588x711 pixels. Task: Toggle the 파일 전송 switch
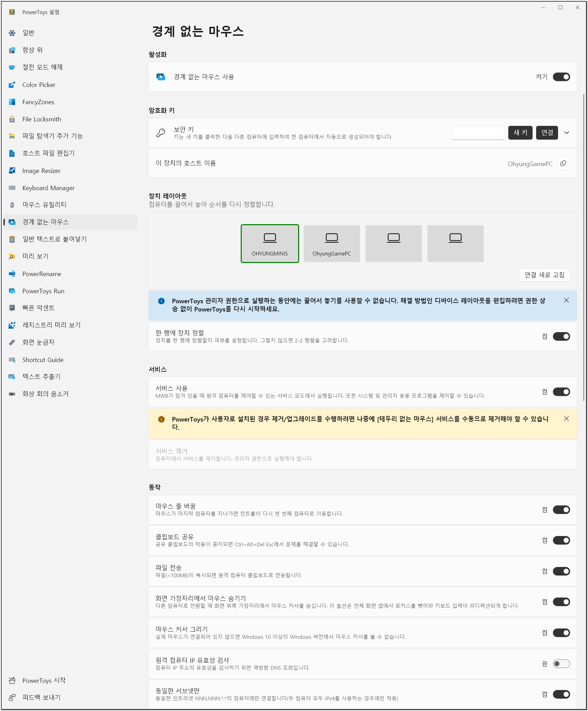pyautogui.click(x=561, y=571)
